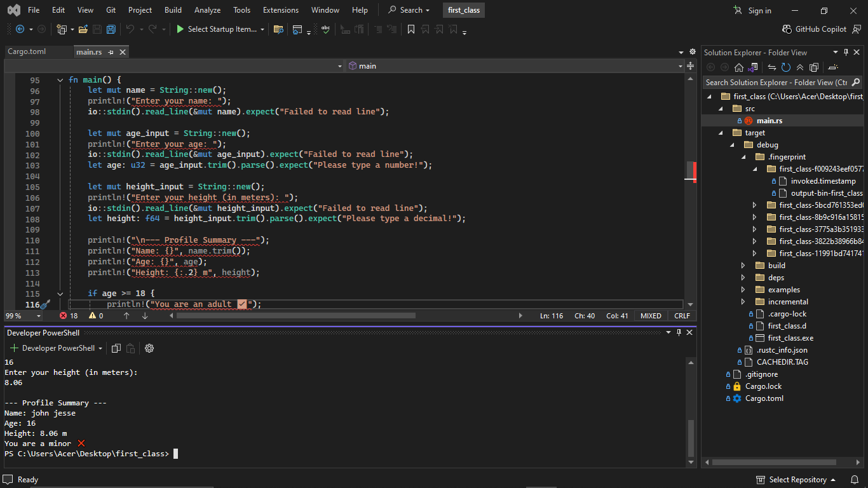Click the Sign in button

click(x=752, y=10)
